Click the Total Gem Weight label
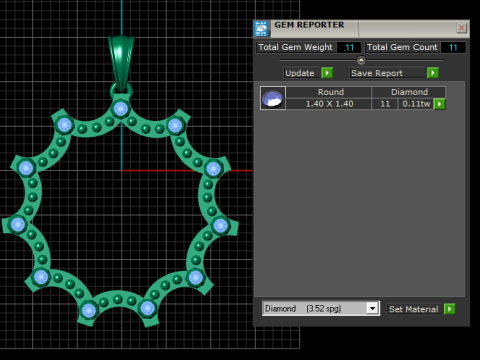 295,47
